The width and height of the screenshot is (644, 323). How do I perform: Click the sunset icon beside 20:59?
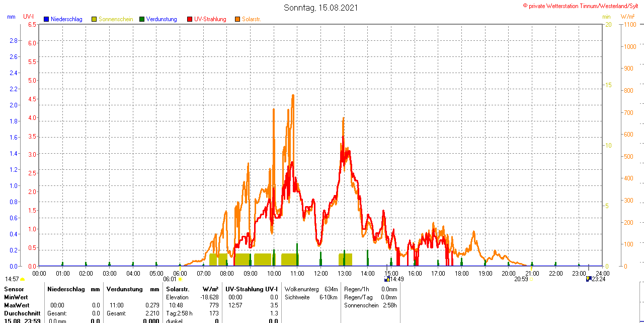tap(531, 279)
